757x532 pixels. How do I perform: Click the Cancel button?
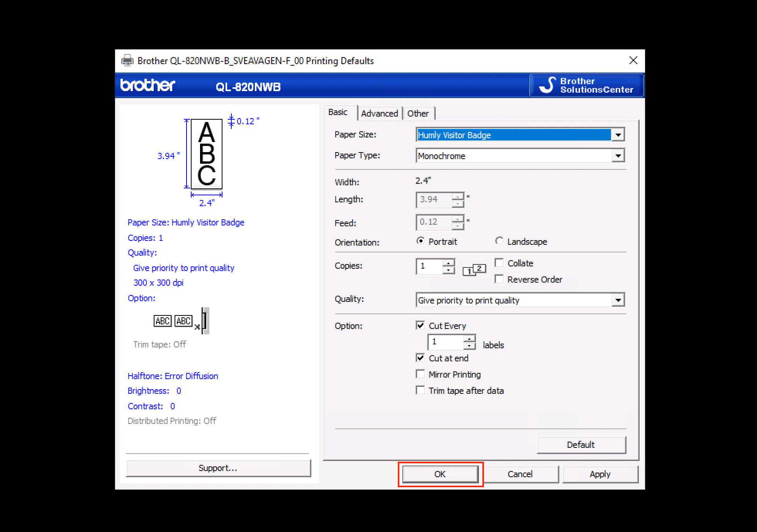click(520, 474)
